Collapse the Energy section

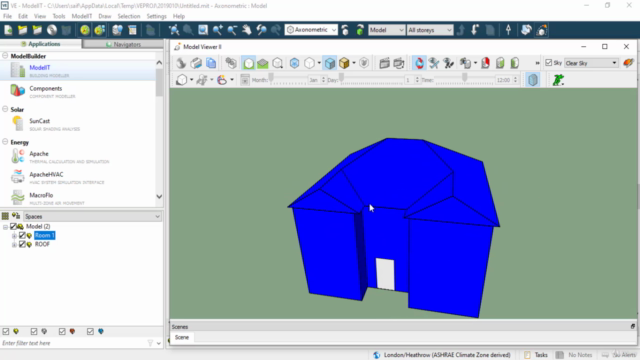pos(5,142)
